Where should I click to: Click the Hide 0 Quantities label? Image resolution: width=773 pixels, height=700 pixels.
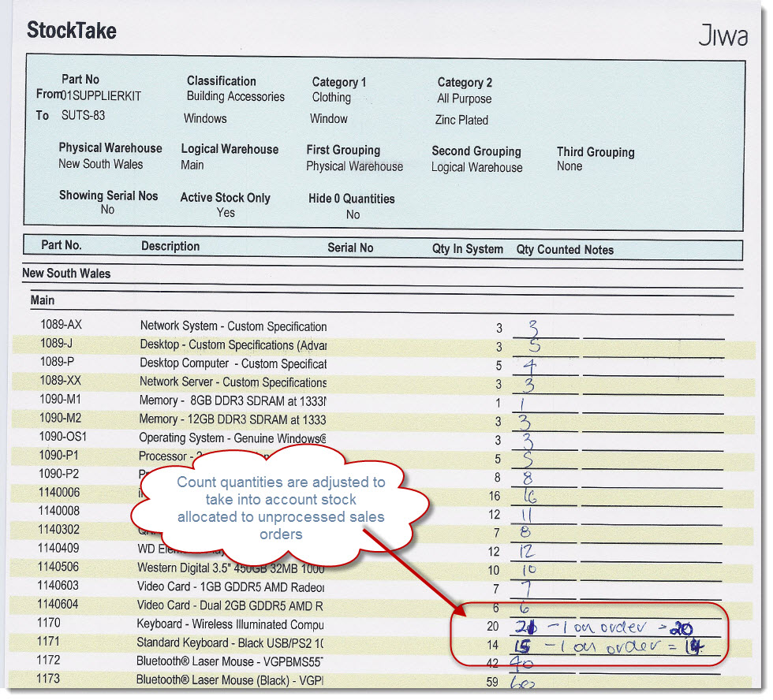pos(352,199)
